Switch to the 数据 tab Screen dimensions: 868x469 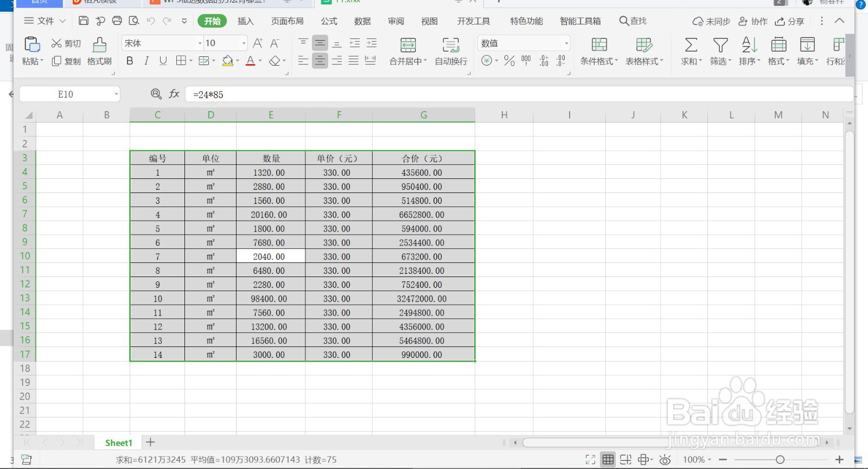362,21
